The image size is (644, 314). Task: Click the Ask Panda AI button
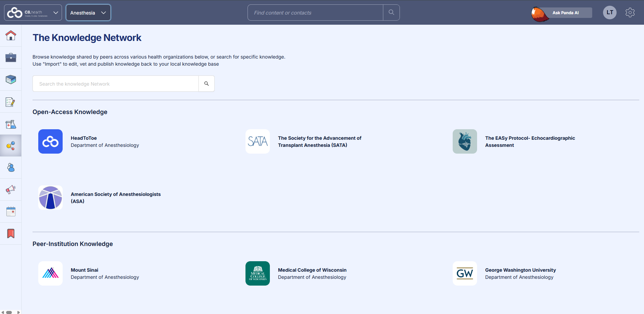565,13
